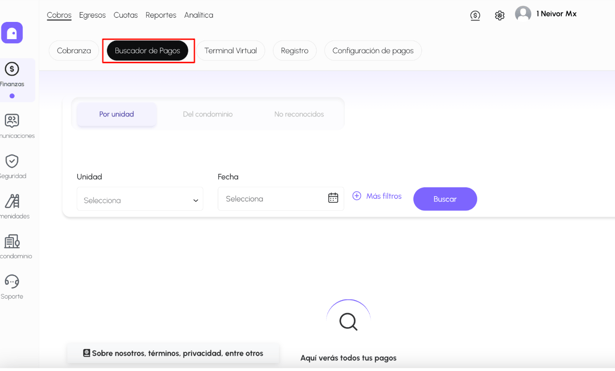Open the Analítica top menu
The height and width of the screenshot is (371, 615).
click(x=198, y=15)
